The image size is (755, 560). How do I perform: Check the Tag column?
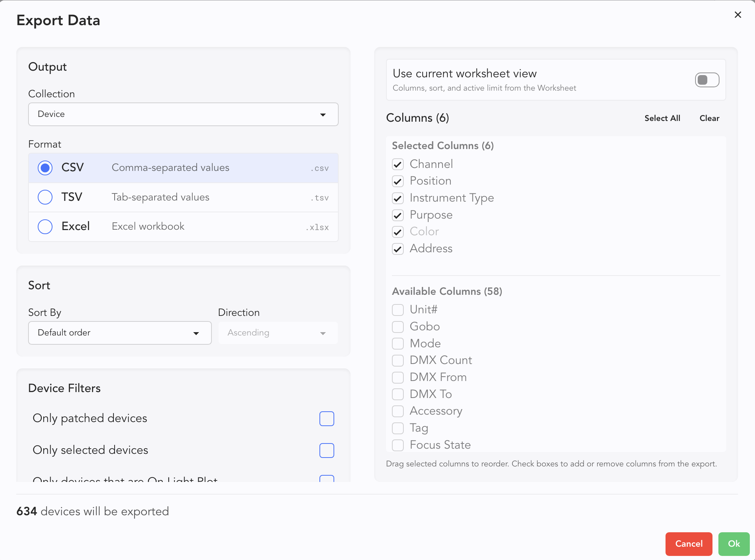(x=398, y=428)
